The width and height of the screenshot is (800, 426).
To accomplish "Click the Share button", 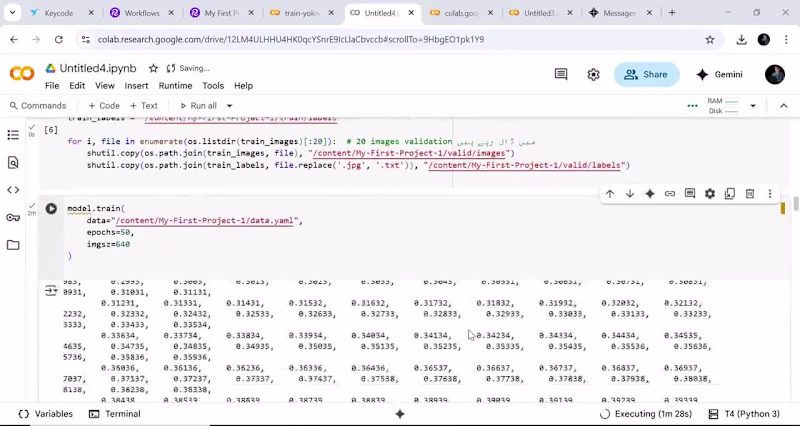I will coord(646,74).
